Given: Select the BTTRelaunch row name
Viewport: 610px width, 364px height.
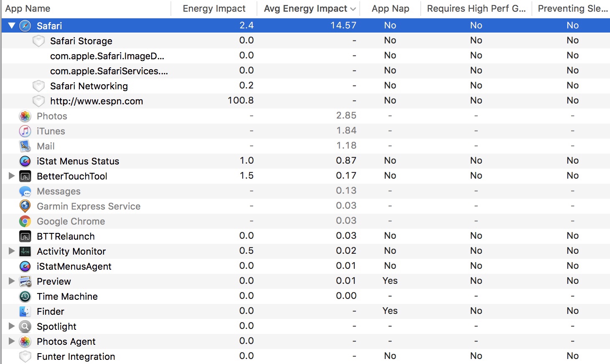Looking at the screenshot, I should point(66,236).
